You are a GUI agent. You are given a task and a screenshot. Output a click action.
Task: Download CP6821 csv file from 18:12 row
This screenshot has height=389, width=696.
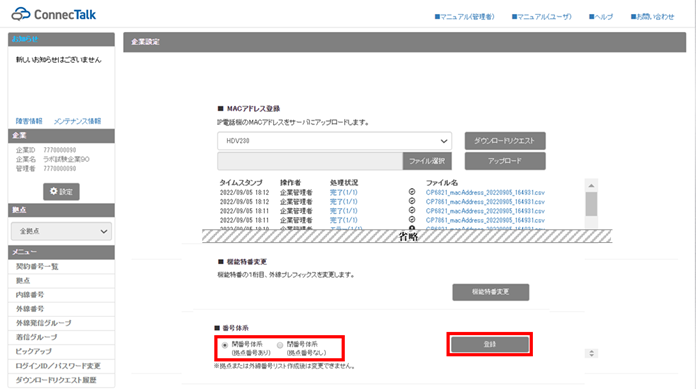point(485,192)
